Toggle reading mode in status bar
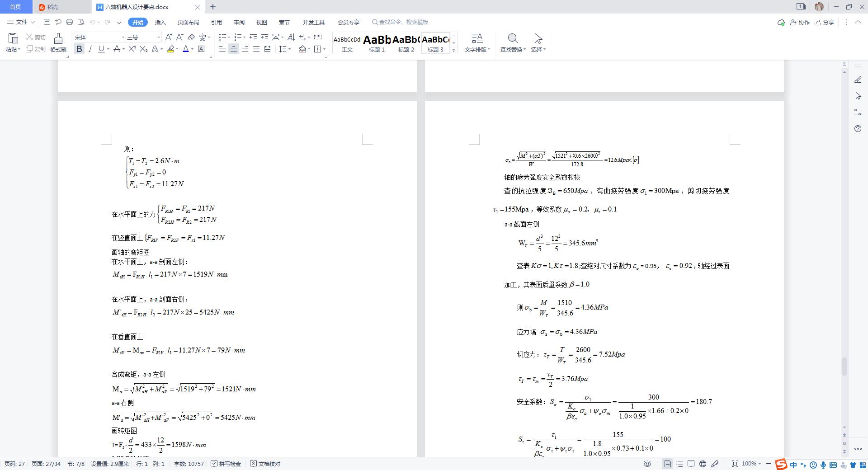Image resolution: width=868 pixels, height=470 pixels. click(691, 464)
